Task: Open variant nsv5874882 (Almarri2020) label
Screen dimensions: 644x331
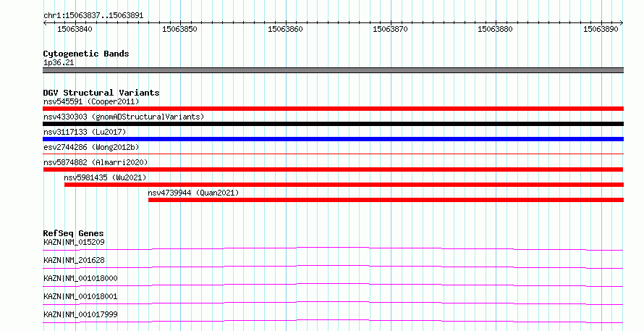Action: (x=96, y=162)
